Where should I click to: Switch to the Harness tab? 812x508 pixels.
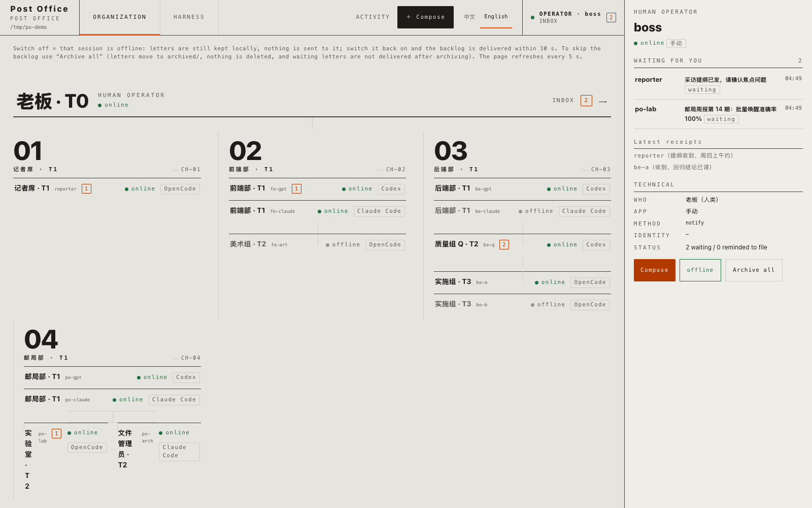[x=189, y=17]
